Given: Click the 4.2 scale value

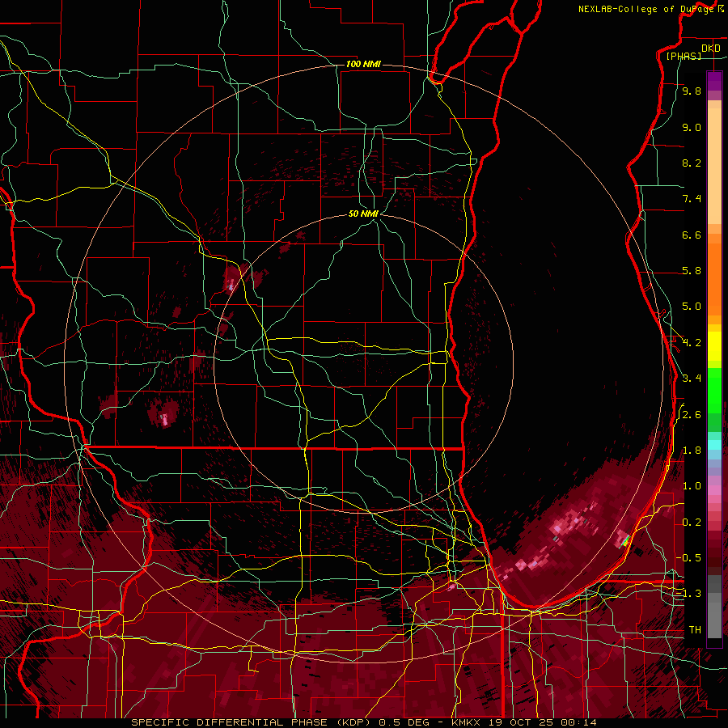Looking at the screenshot, I should click(692, 343).
